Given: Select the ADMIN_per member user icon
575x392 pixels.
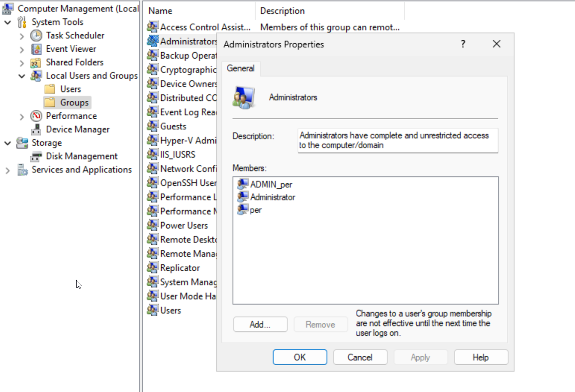Looking at the screenshot, I should [x=243, y=184].
